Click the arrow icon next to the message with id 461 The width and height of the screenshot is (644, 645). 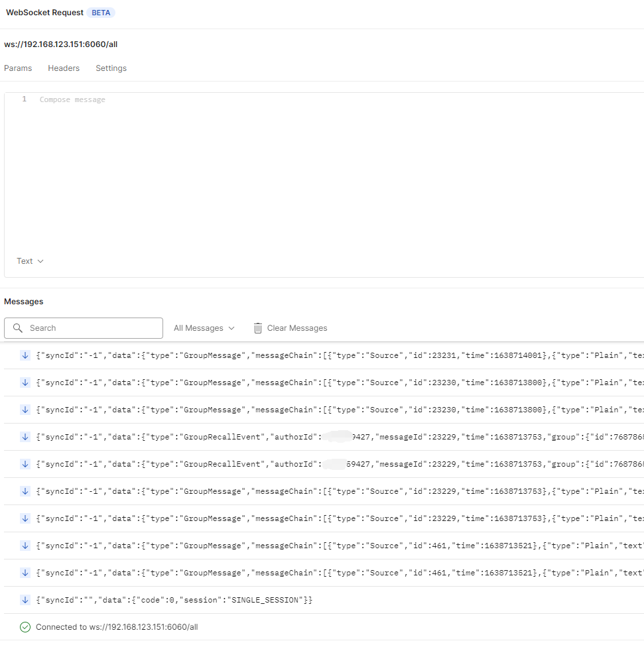pyautogui.click(x=25, y=545)
